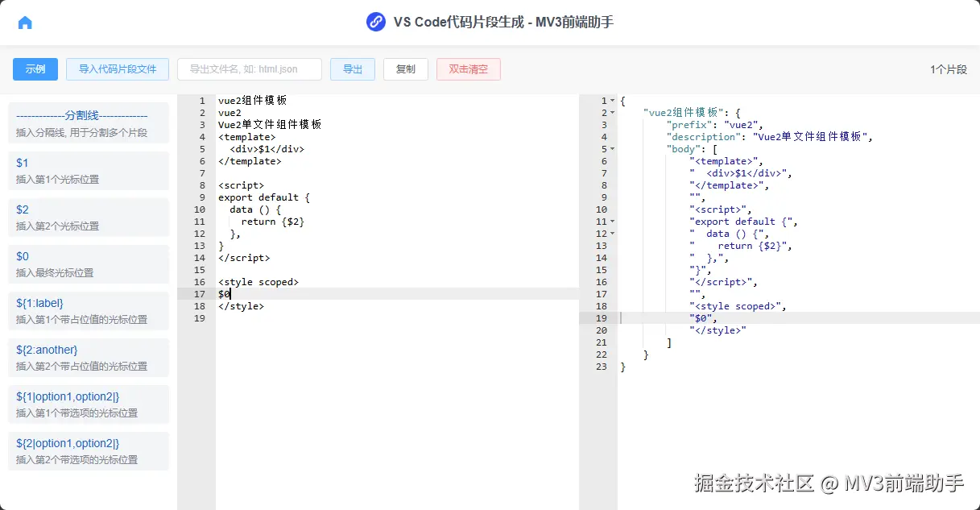Click '<div>$1</div>' in the left editor
The width and height of the screenshot is (980, 510).
(267, 149)
